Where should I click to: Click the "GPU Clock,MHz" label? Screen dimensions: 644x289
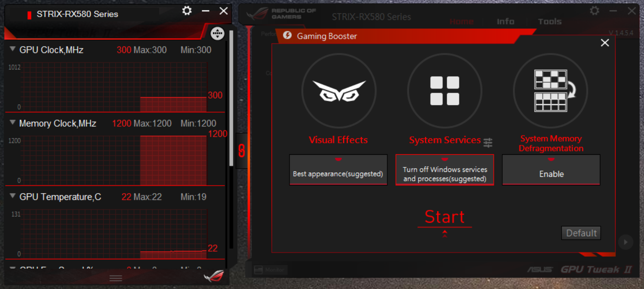[x=51, y=50]
